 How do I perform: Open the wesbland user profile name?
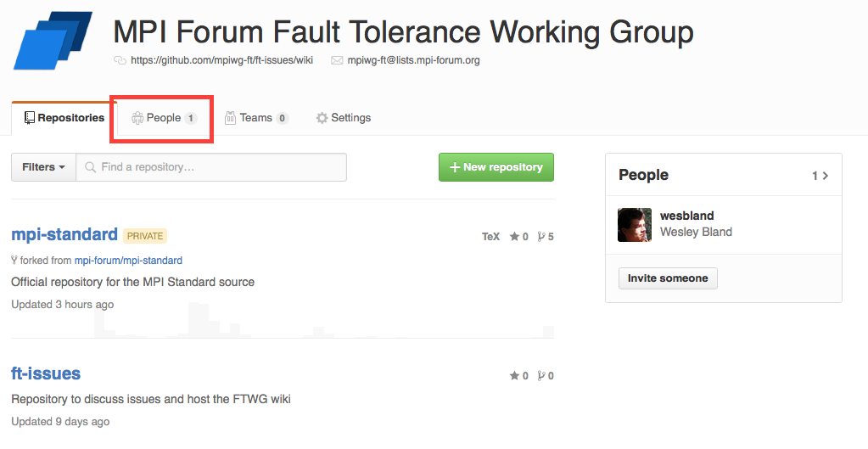click(687, 216)
